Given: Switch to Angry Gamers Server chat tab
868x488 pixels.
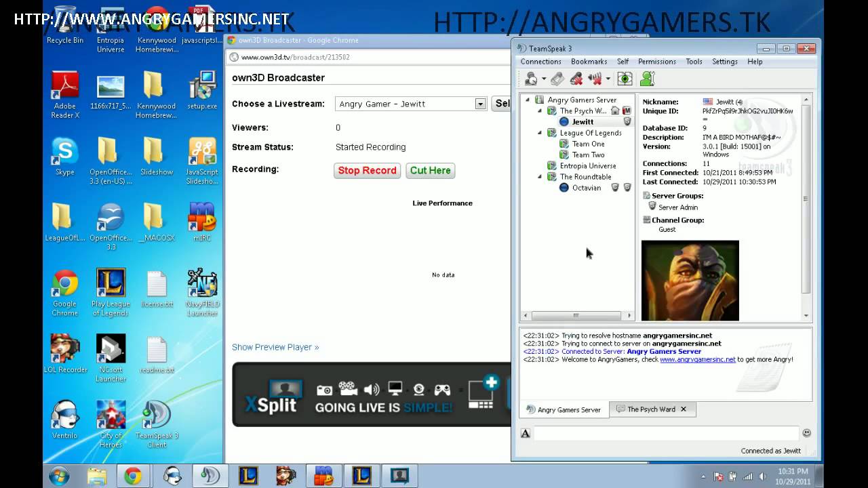Looking at the screenshot, I should [564, 409].
